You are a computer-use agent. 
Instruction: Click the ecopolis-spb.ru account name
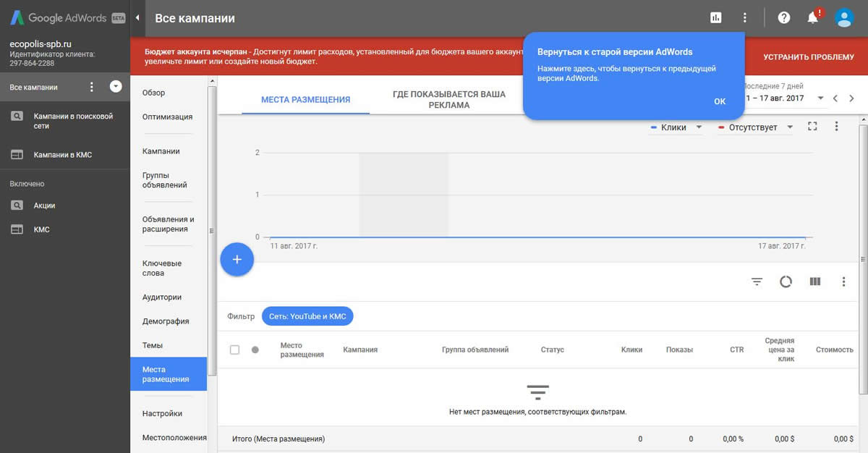pos(41,44)
